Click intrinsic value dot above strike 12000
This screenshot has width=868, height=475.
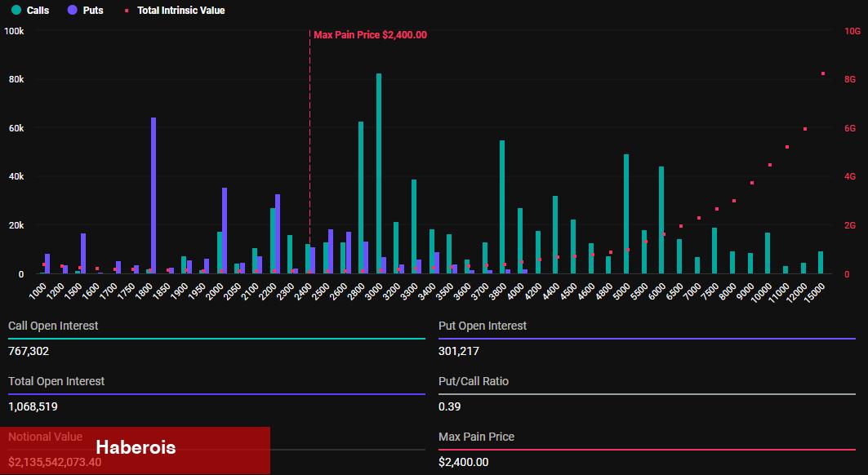click(x=805, y=129)
